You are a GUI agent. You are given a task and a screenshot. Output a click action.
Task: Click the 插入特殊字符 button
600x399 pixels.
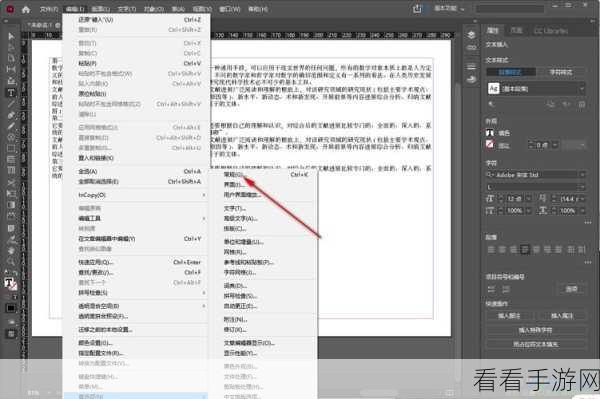click(536, 330)
